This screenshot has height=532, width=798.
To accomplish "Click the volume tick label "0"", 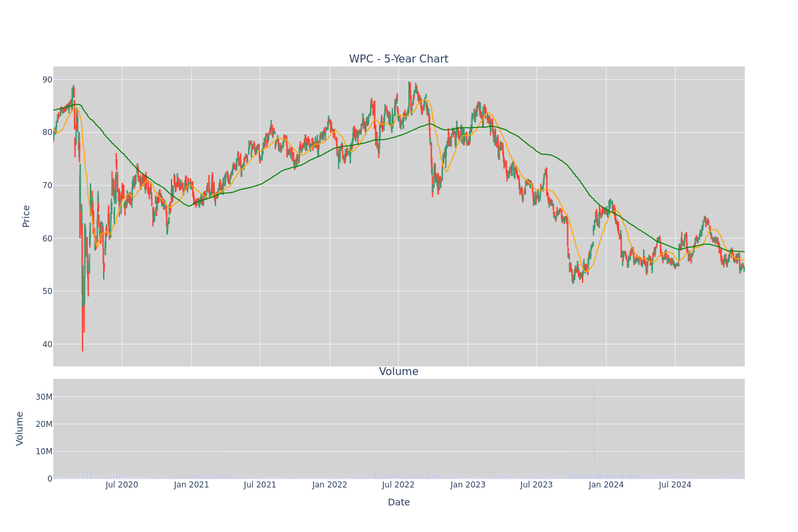I will pos(50,479).
